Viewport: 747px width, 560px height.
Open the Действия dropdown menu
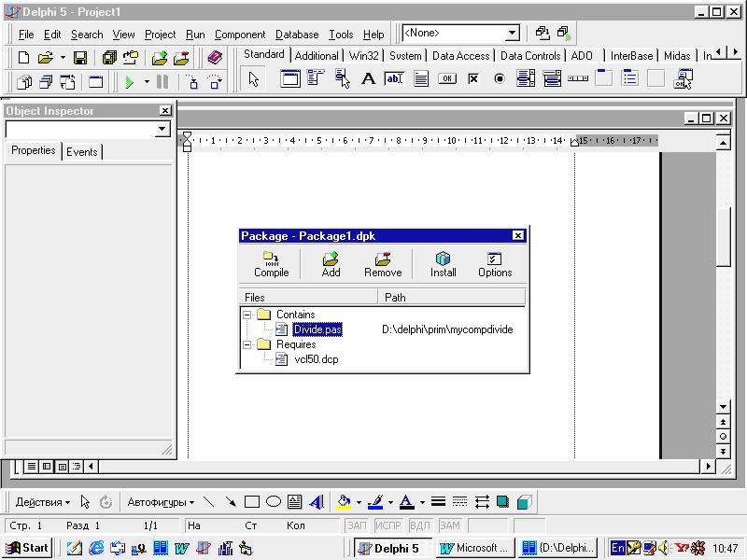(43, 502)
